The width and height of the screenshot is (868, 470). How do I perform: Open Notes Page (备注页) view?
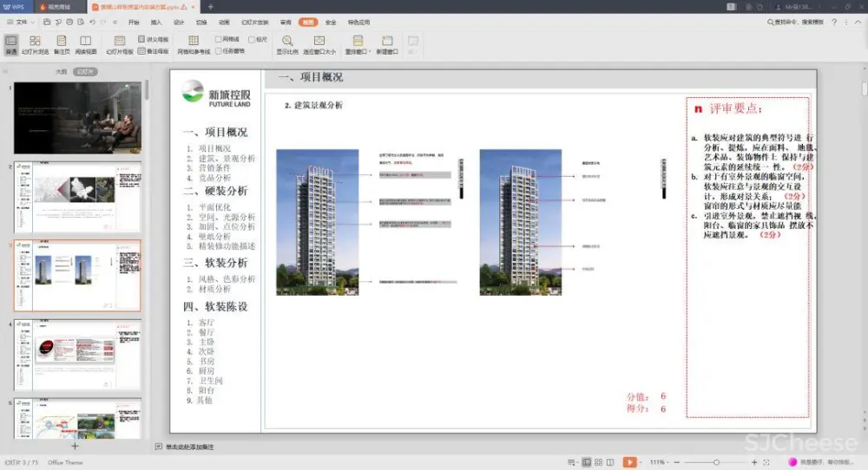[62, 44]
